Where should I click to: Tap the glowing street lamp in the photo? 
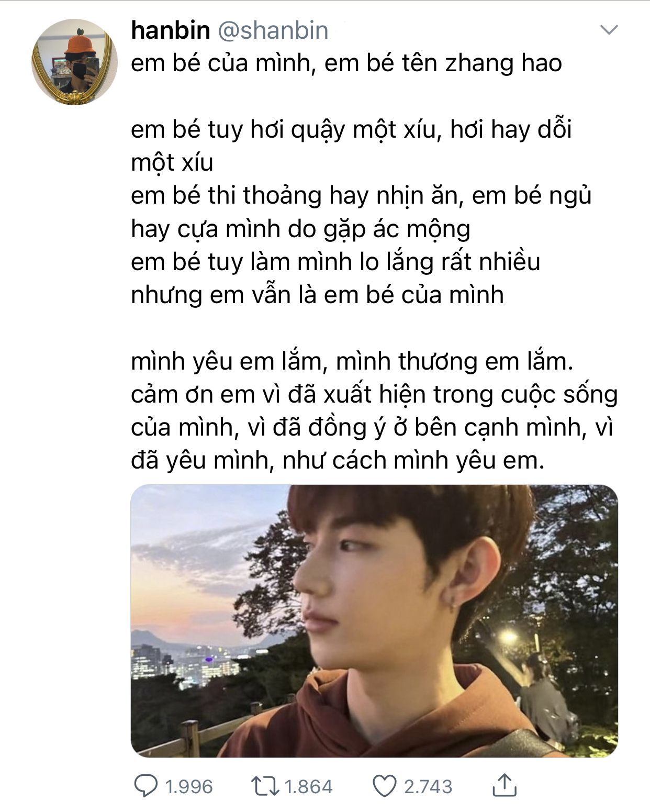point(508,637)
